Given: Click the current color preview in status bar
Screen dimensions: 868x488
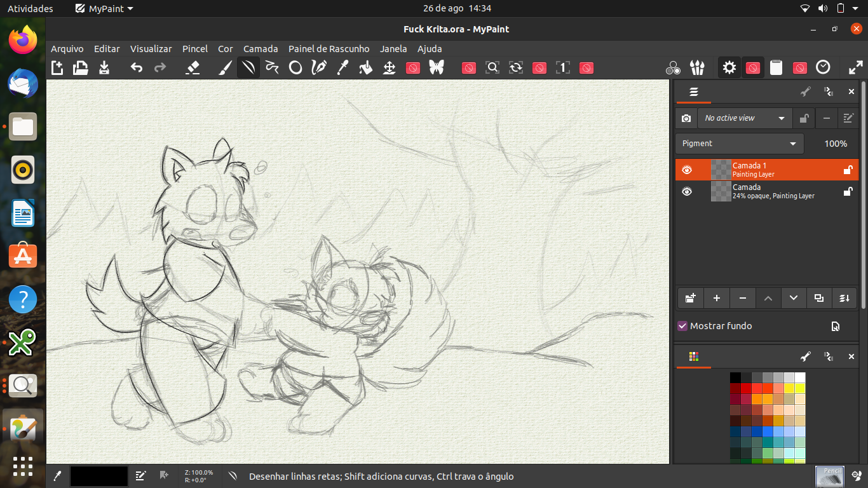Looking at the screenshot, I should (99, 476).
